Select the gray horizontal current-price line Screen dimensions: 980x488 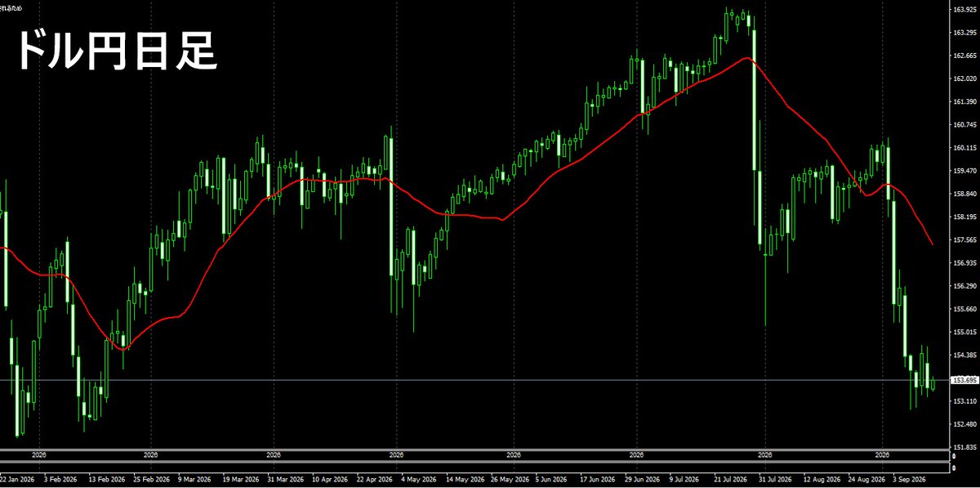(x=475, y=380)
